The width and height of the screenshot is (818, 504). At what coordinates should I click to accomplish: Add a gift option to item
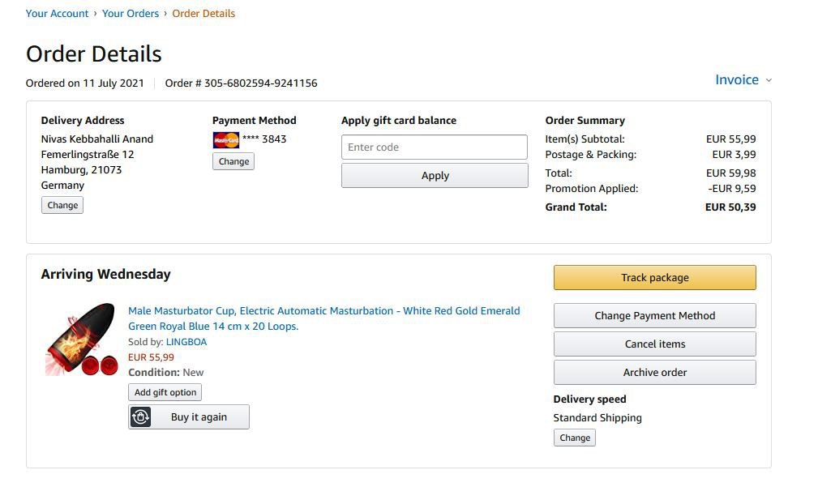[x=165, y=393]
